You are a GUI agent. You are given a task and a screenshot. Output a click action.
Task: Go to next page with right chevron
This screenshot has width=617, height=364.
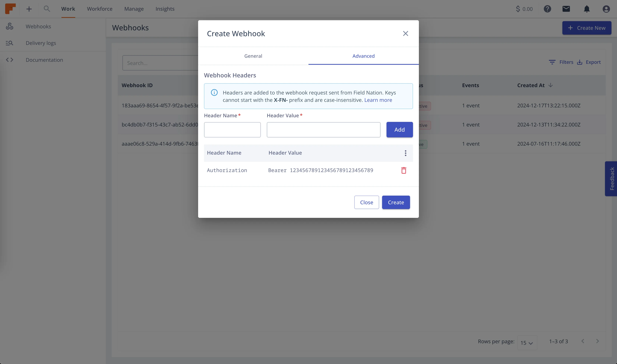coord(598,341)
